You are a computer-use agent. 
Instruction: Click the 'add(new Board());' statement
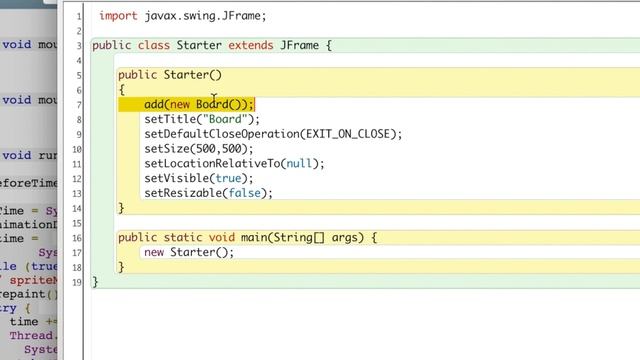coord(199,104)
